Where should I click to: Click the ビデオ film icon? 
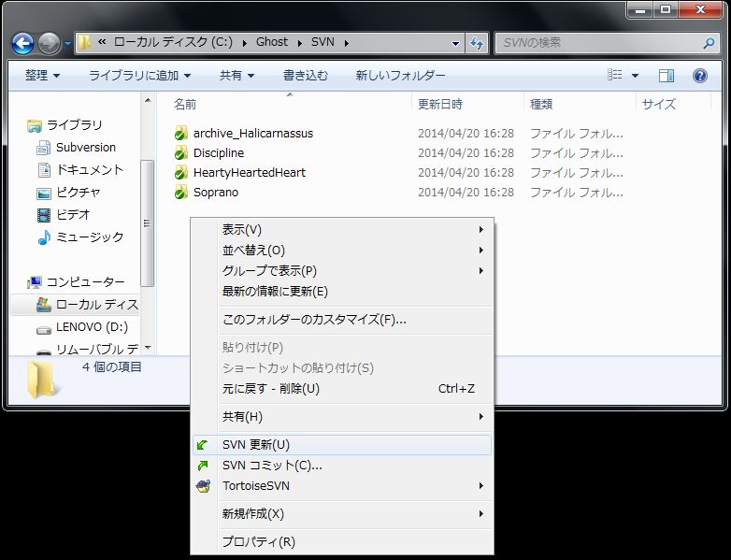point(43,215)
